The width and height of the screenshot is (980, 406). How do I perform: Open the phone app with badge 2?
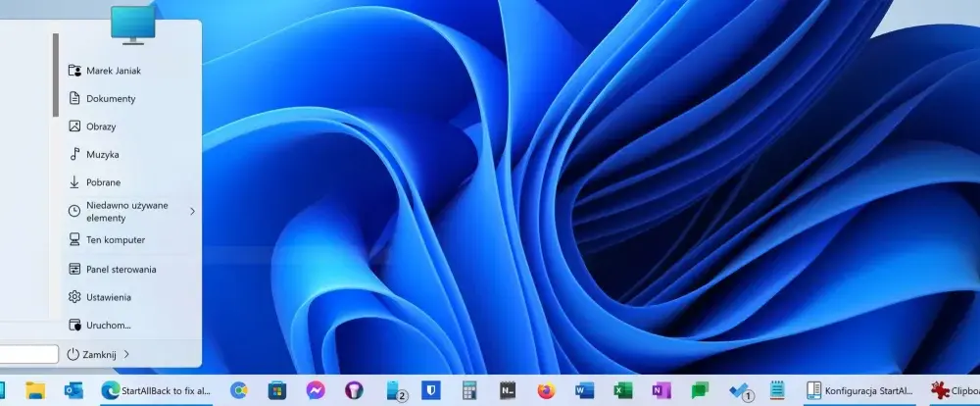[396, 390]
